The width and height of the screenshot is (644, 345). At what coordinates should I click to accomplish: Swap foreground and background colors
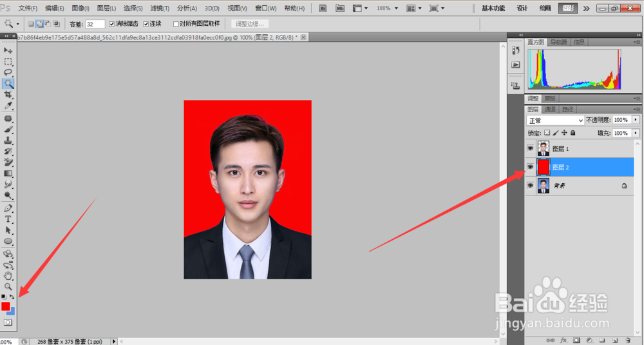point(12,297)
